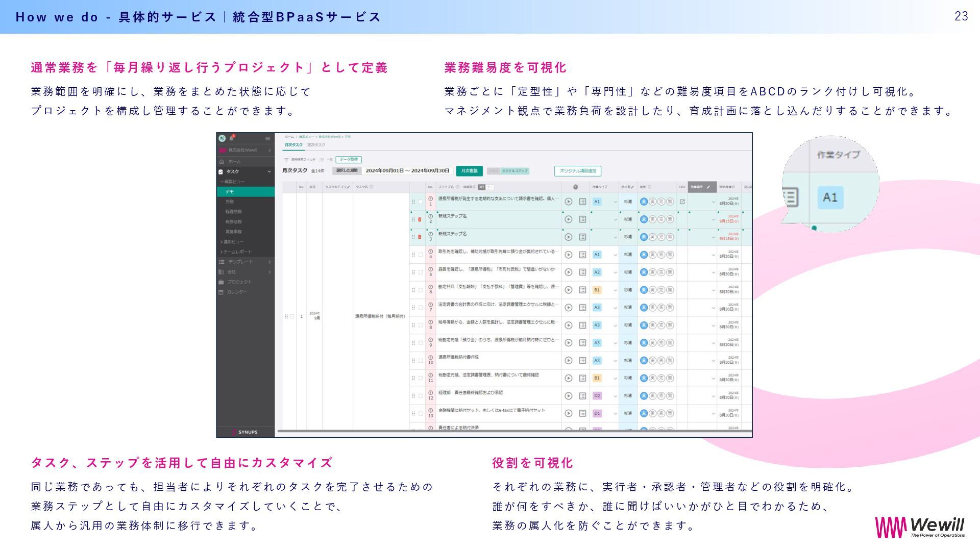Click the B1 work type badge in row 6

point(597,290)
